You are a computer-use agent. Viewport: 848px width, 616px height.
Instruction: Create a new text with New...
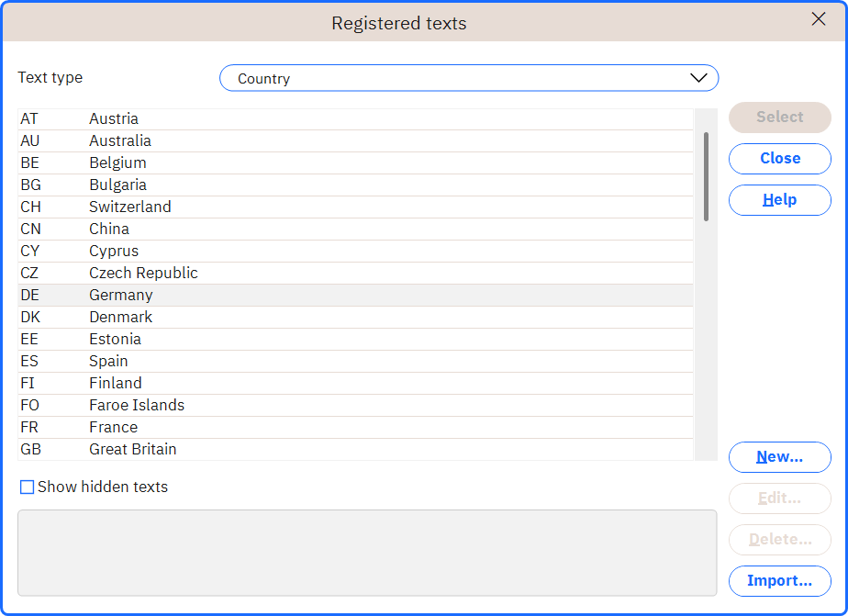point(780,457)
